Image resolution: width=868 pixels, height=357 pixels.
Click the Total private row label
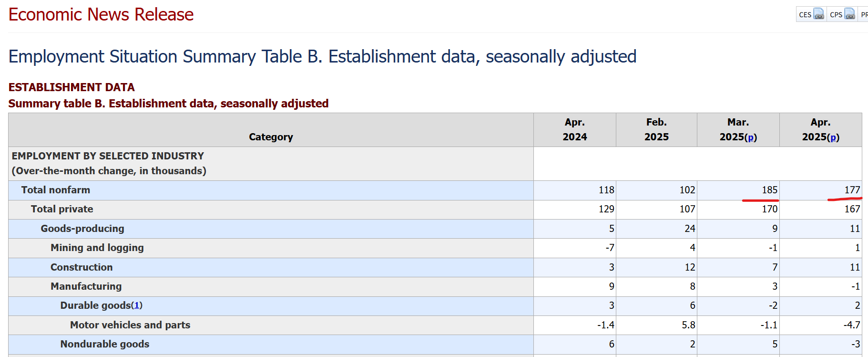pyautogui.click(x=62, y=209)
